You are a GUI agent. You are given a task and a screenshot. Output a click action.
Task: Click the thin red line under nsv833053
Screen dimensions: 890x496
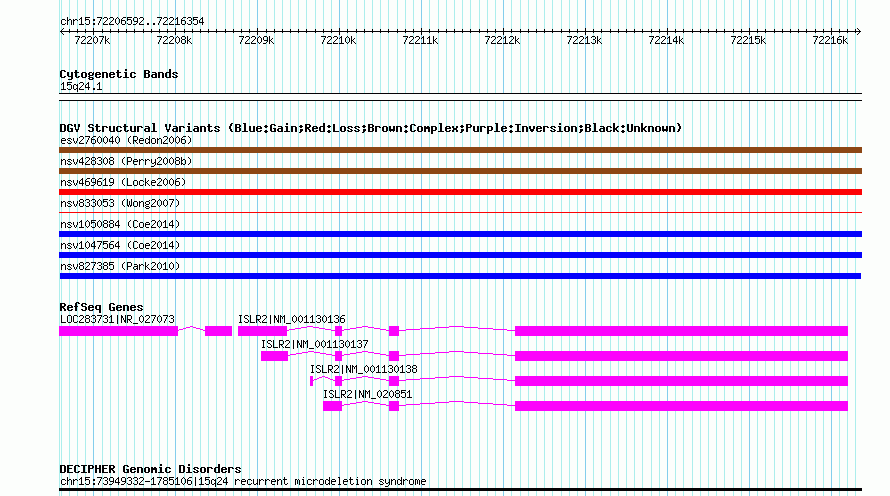point(460,213)
